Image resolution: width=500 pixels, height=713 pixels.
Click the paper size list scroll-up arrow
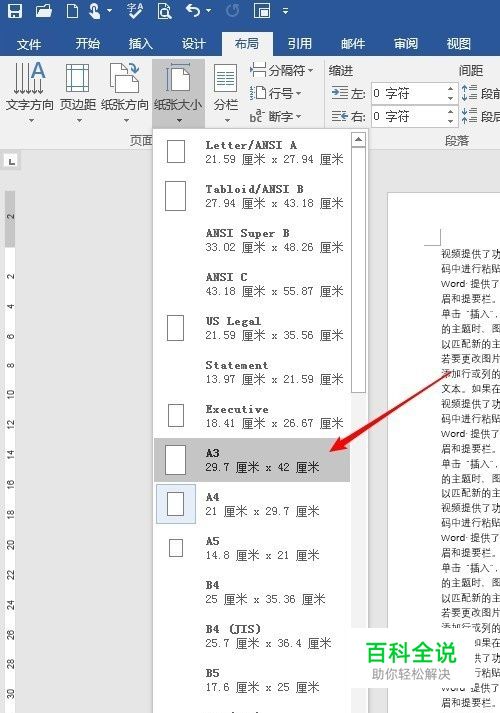pyautogui.click(x=358, y=139)
